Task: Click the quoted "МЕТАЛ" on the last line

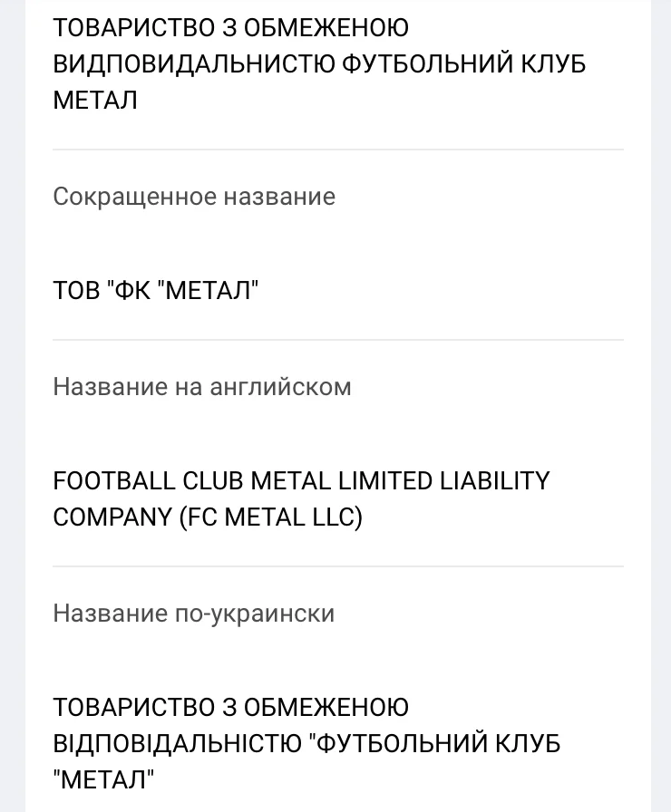Action: [104, 779]
